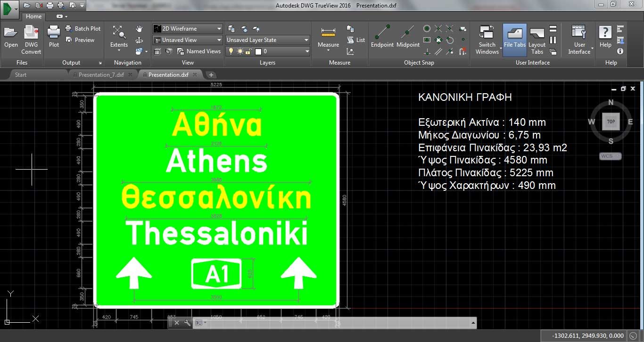Click the Switch Windows icon

[x=487, y=33]
